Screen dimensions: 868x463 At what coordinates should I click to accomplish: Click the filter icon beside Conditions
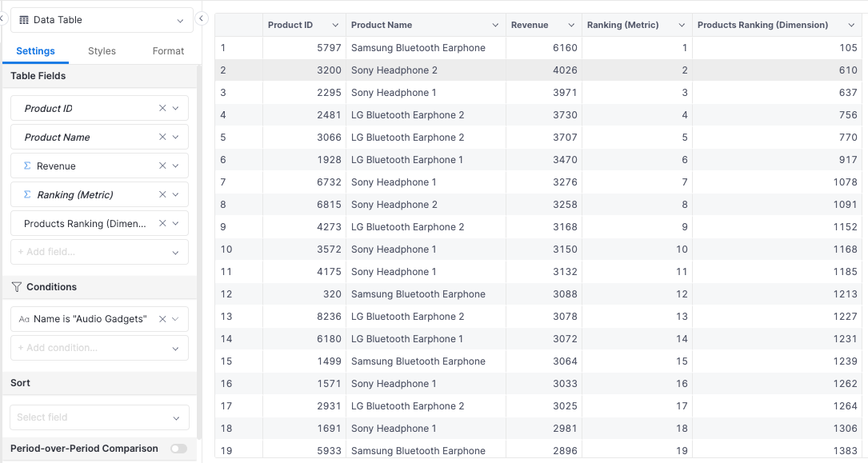tap(17, 287)
